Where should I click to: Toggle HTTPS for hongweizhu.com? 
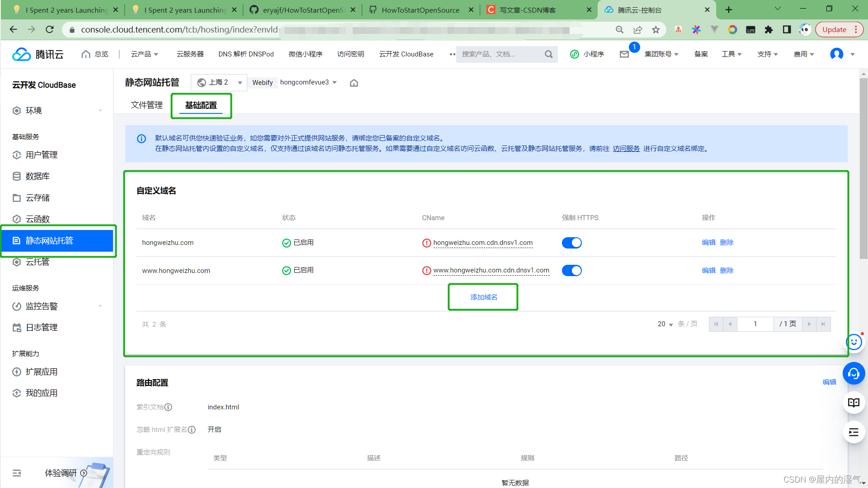click(x=572, y=243)
